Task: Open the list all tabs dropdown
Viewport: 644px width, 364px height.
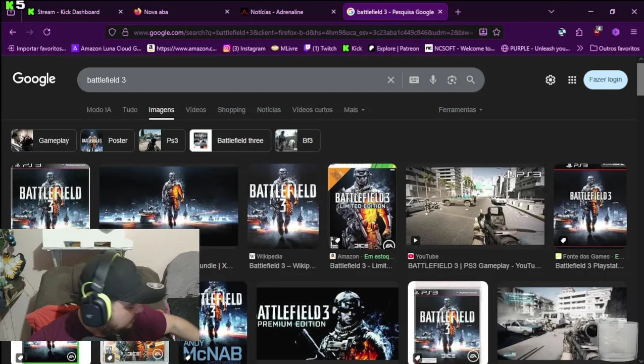Action: 551,12
